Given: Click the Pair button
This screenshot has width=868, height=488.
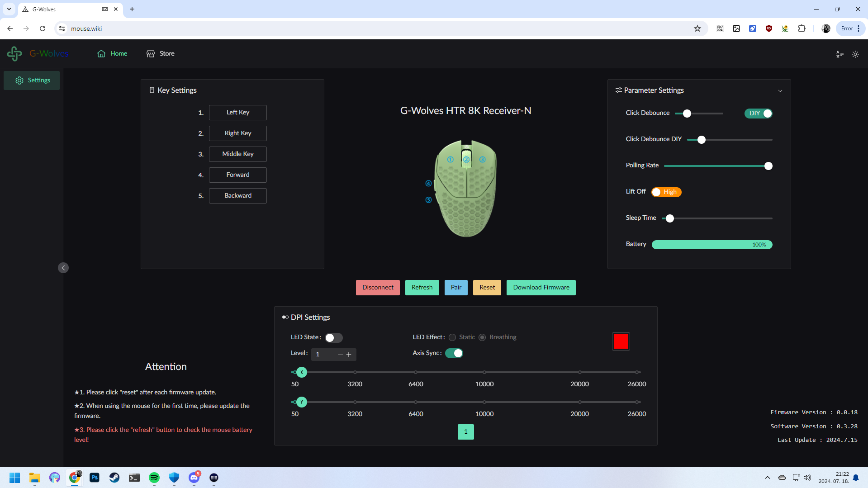Looking at the screenshot, I should coord(456,288).
